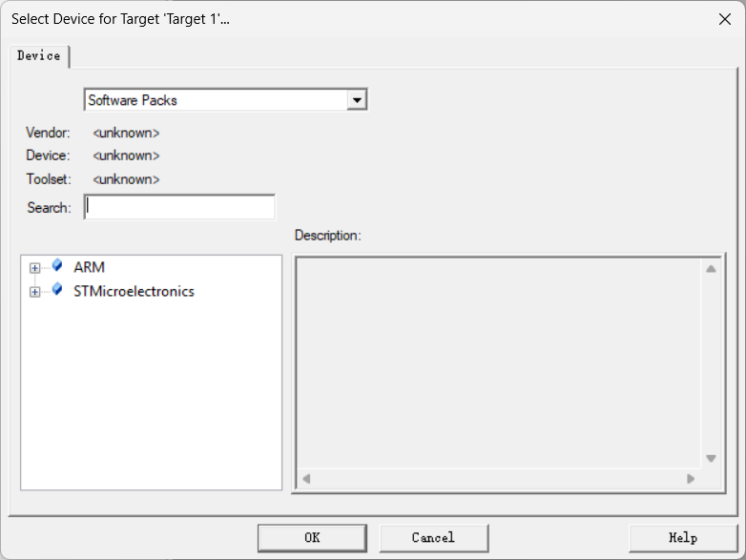Click the Device: label above Toolset
The height and width of the screenshot is (560, 746).
coord(48,156)
